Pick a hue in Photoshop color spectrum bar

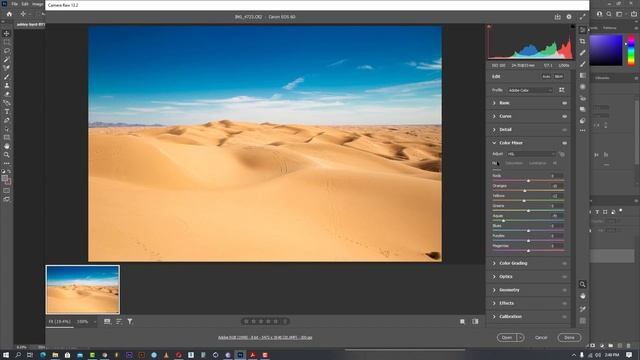[631, 50]
